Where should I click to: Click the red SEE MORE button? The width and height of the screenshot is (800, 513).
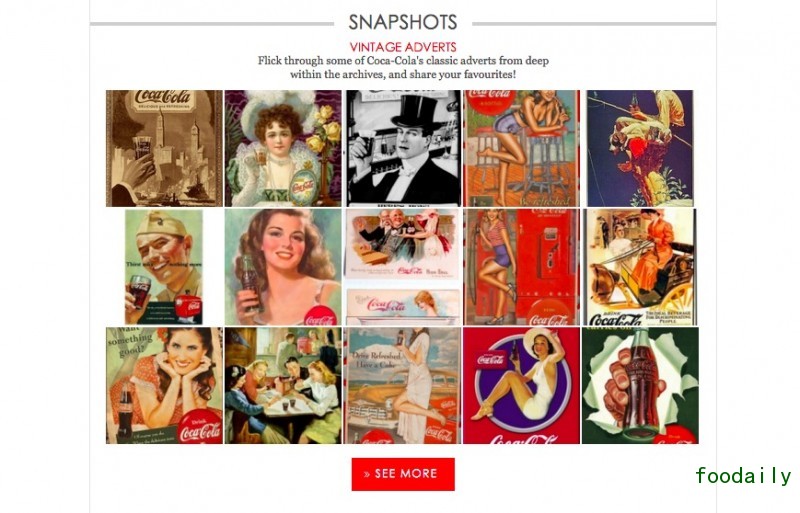click(403, 474)
